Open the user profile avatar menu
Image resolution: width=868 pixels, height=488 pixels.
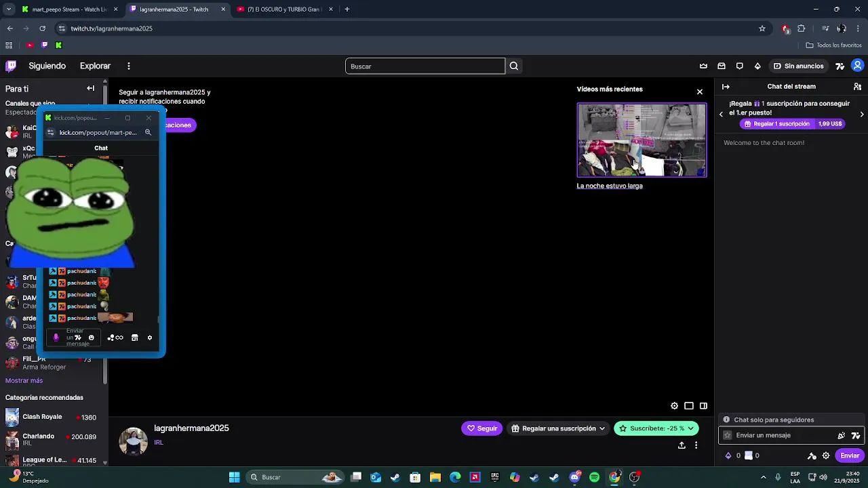[x=857, y=66]
